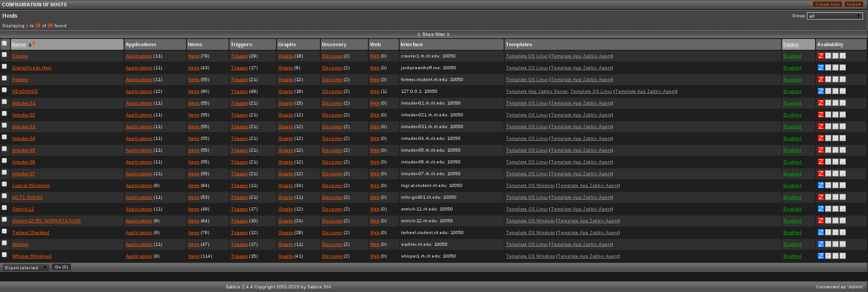Click the Create host button
Screen dimensions: 868x292
[x=827, y=5]
